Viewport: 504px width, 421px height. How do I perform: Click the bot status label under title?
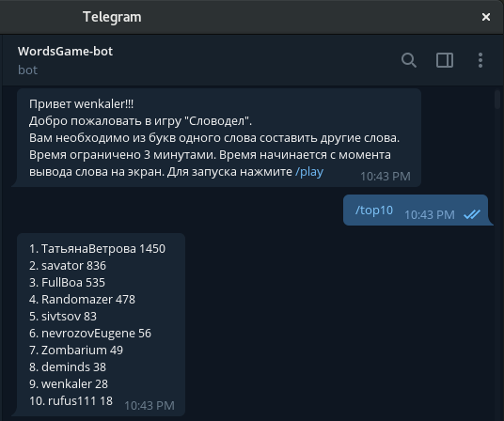[27, 70]
